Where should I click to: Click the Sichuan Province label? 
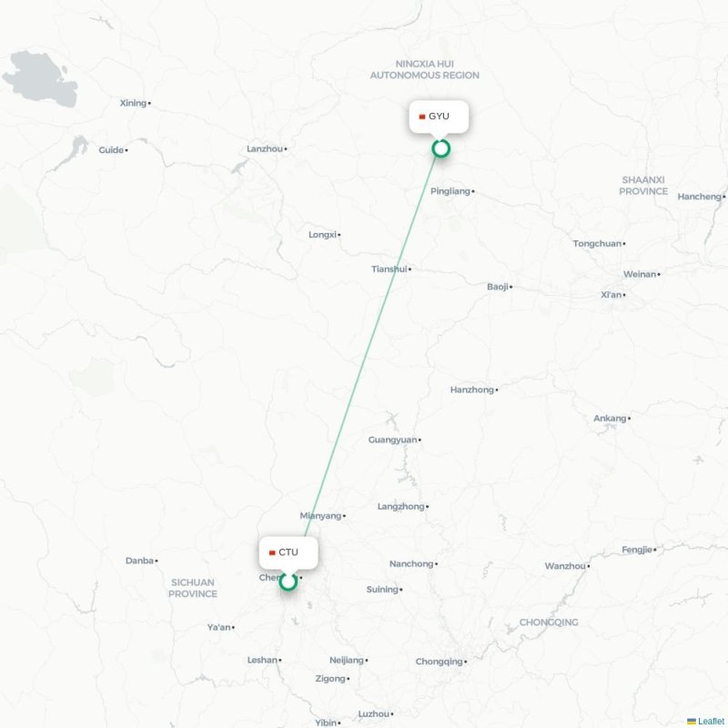[193, 588]
